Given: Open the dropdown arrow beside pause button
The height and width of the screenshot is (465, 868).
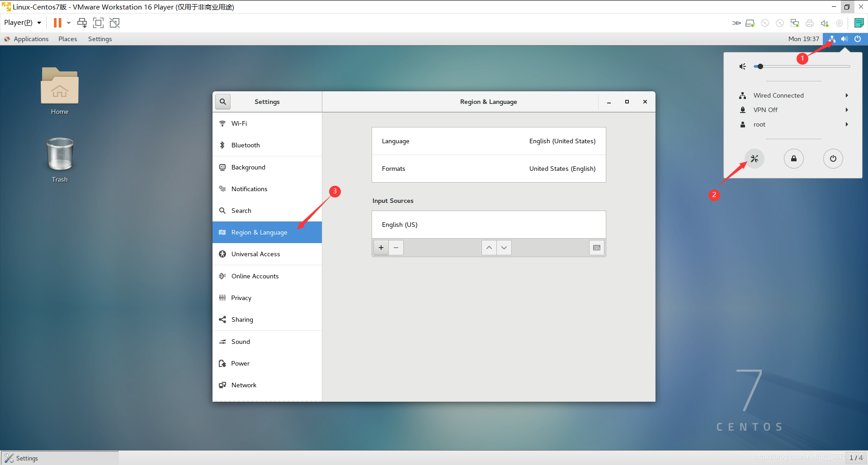Looking at the screenshot, I should [x=69, y=23].
